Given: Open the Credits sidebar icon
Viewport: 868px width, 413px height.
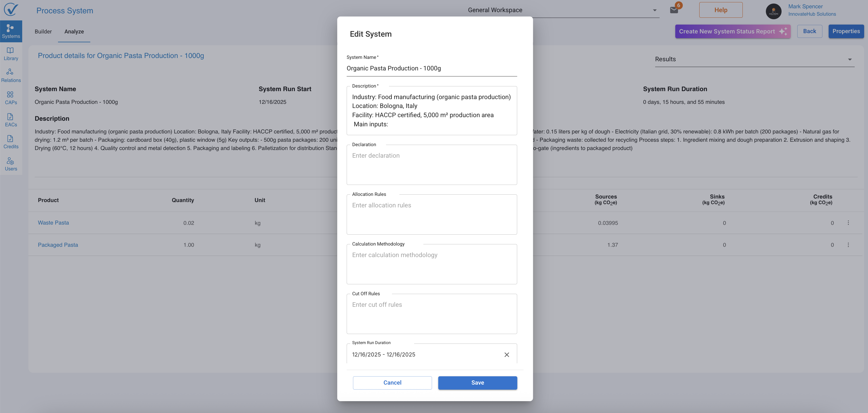Looking at the screenshot, I should (11, 142).
